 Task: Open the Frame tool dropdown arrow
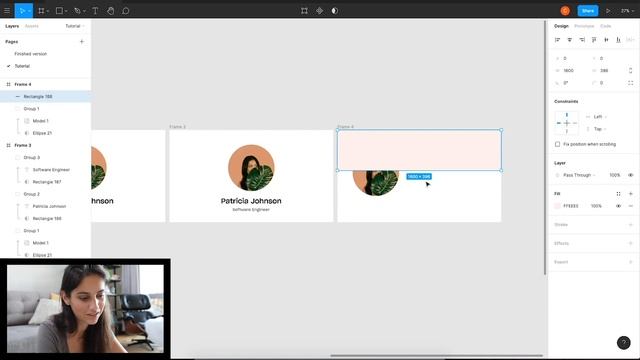[x=48, y=11]
